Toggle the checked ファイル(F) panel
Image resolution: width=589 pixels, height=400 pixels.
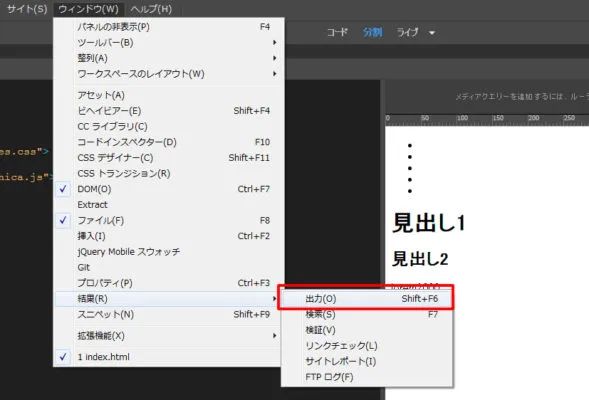click(168, 220)
